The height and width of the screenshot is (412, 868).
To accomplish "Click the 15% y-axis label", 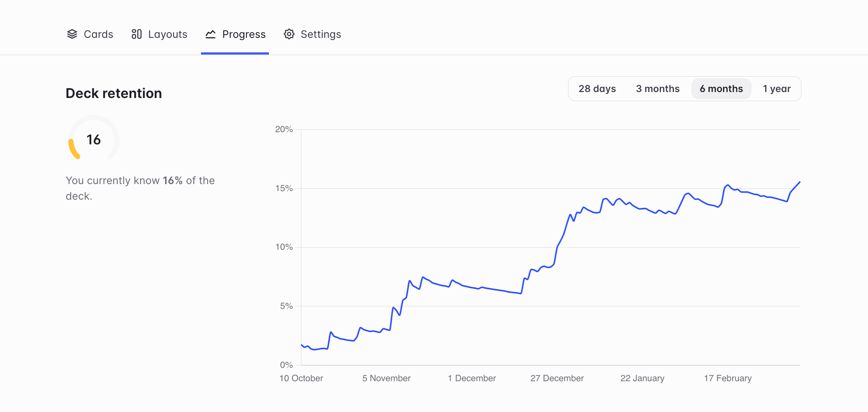I will [x=284, y=188].
